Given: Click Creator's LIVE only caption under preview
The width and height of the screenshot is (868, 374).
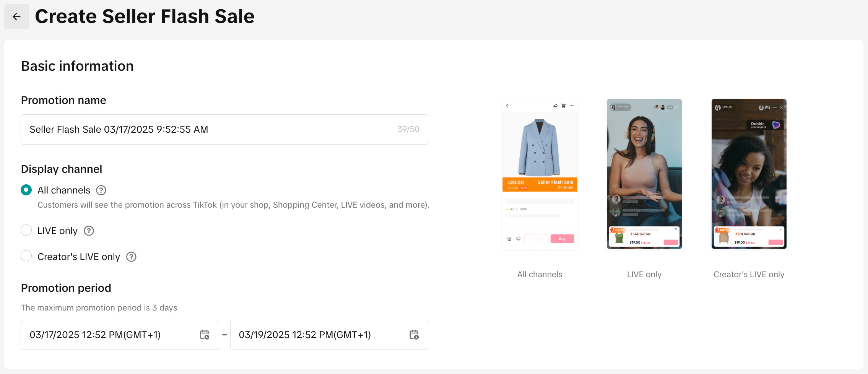Looking at the screenshot, I should pos(749,274).
